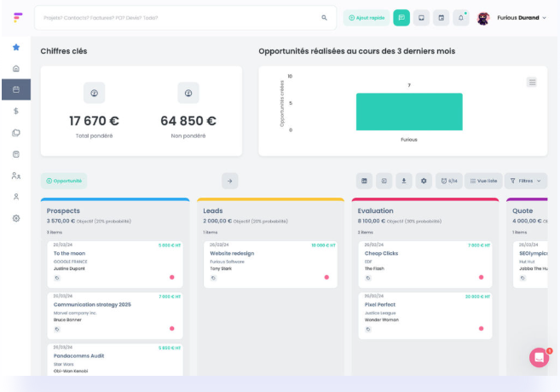Screen dimensions: 560x392
Task: Click the Ajout rapide button
Action: [366, 17]
